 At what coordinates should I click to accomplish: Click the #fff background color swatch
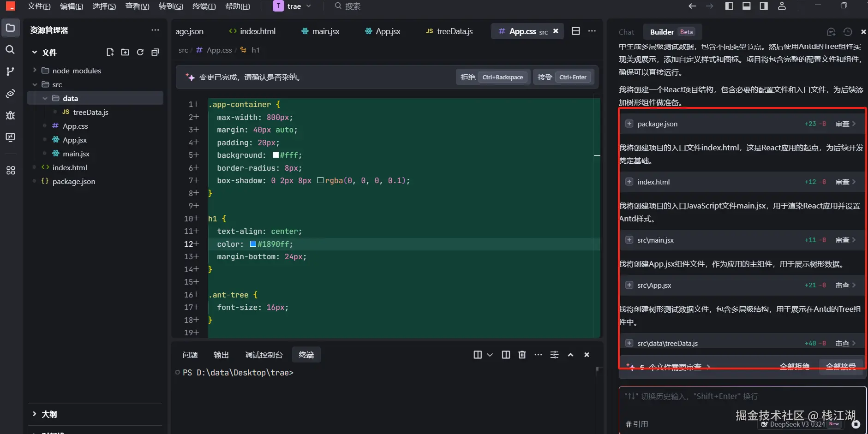coord(276,155)
